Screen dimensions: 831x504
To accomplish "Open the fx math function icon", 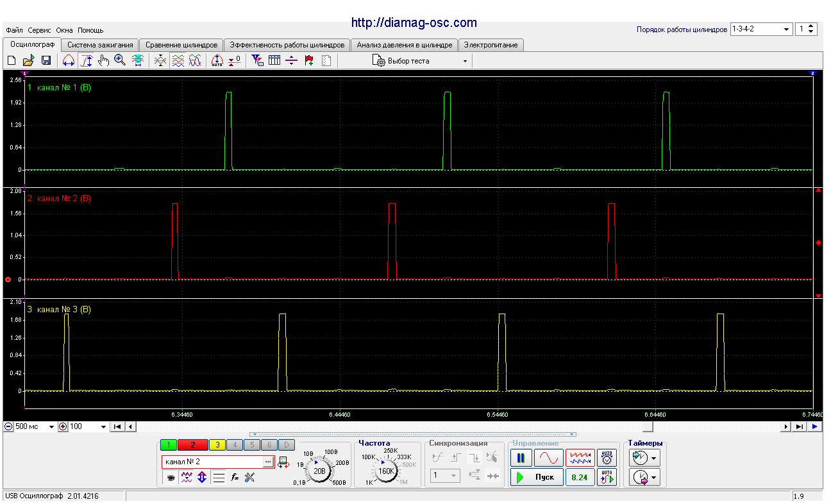I will (x=235, y=477).
